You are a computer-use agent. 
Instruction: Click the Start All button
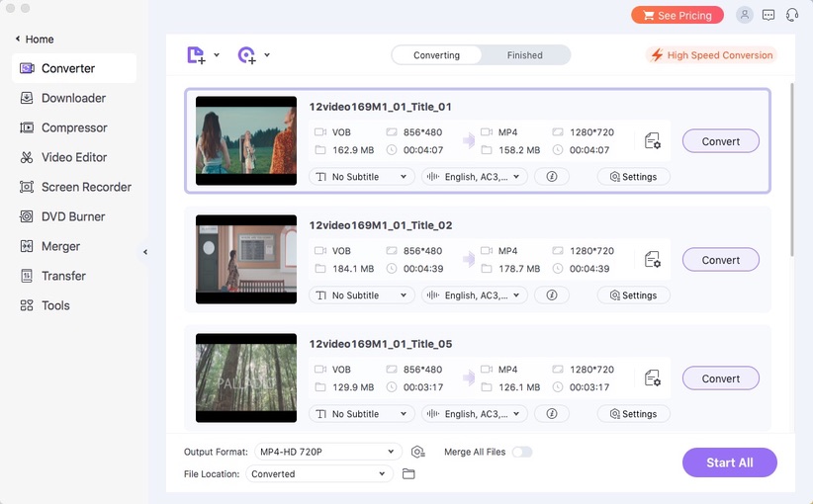point(729,462)
